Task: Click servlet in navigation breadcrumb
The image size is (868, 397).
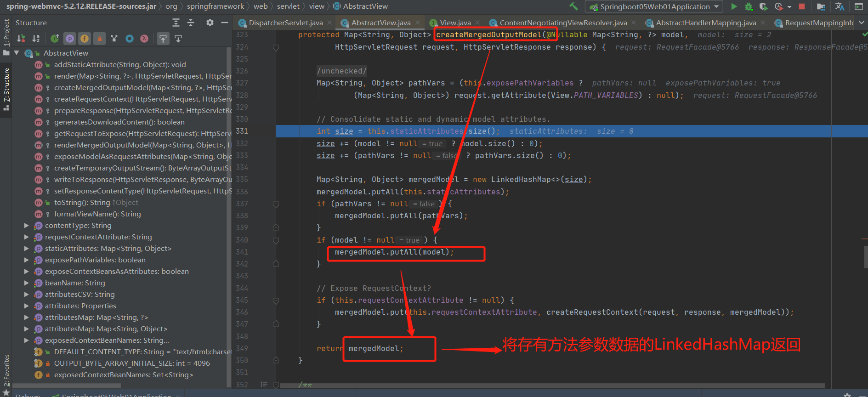Action: 288,6
